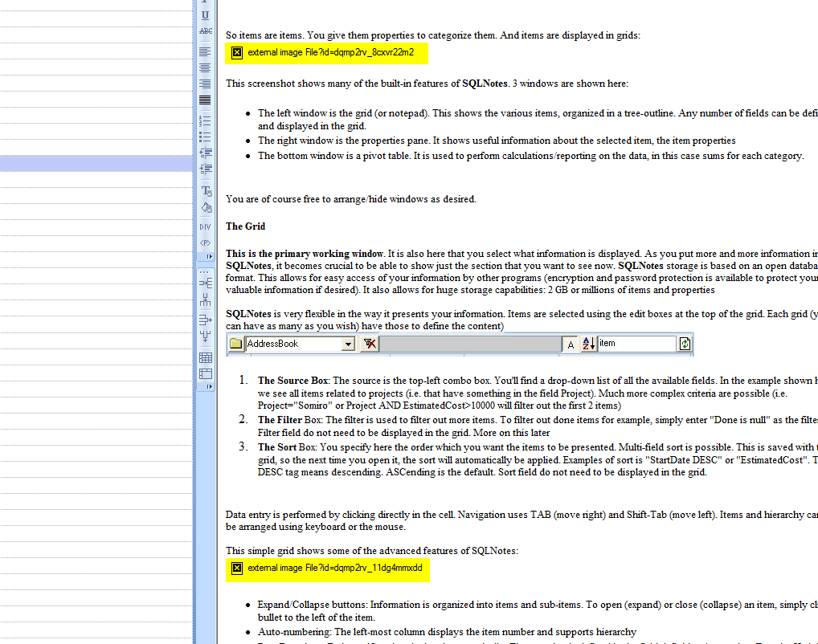Open the AddressBook source dropdown
Screen dimensions: 818x644
tap(348, 344)
